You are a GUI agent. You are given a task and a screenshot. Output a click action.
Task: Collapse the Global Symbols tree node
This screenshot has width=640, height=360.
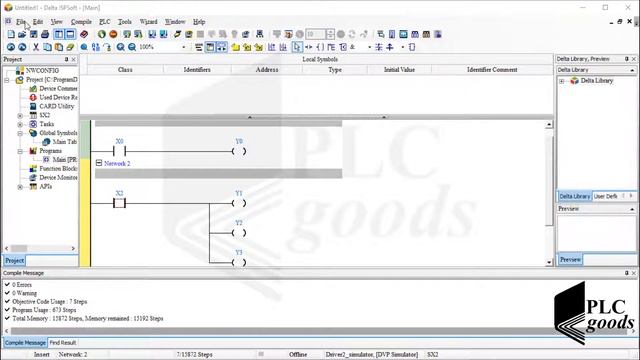pyautogui.click(x=20, y=133)
